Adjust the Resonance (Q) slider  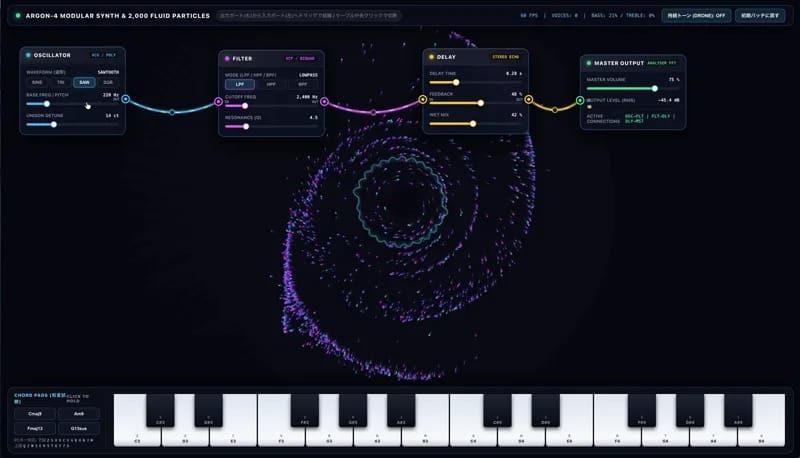click(271, 126)
